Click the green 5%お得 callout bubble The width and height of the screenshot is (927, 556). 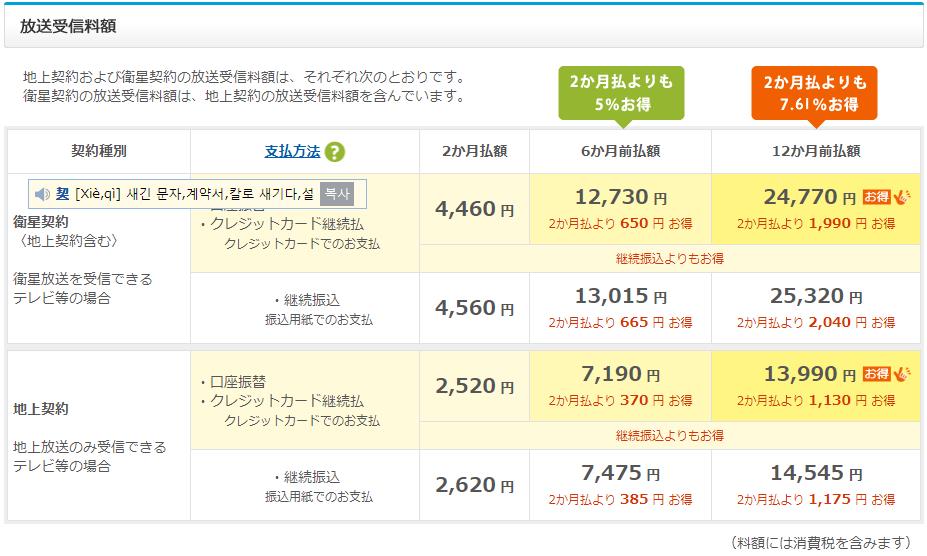point(621,92)
